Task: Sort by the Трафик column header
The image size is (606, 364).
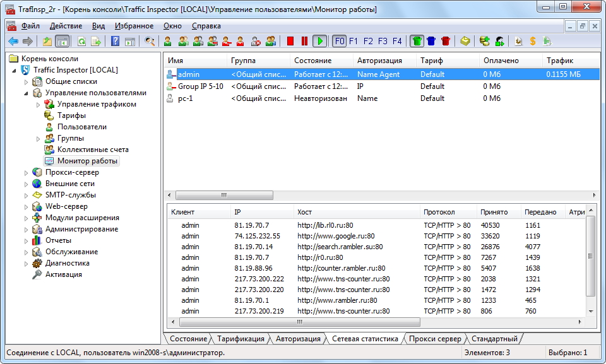Action: (x=571, y=61)
